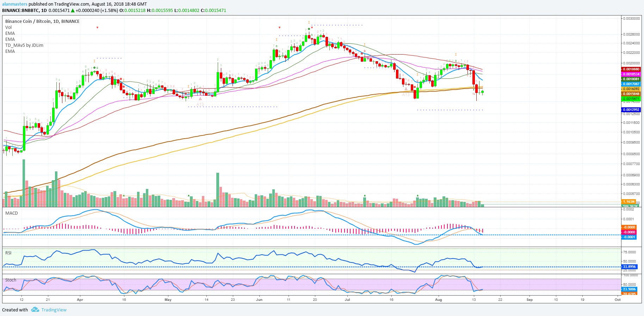The image size is (644, 316).
Task: Select the TD_MAv5 by JDLim indicator label
Action: pyautogui.click(x=24, y=45)
